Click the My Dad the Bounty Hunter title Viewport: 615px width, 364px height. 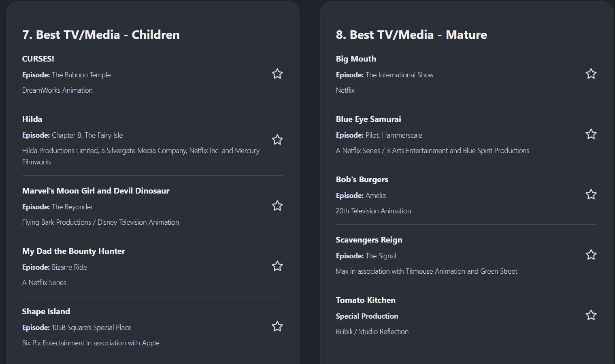coord(73,251)
